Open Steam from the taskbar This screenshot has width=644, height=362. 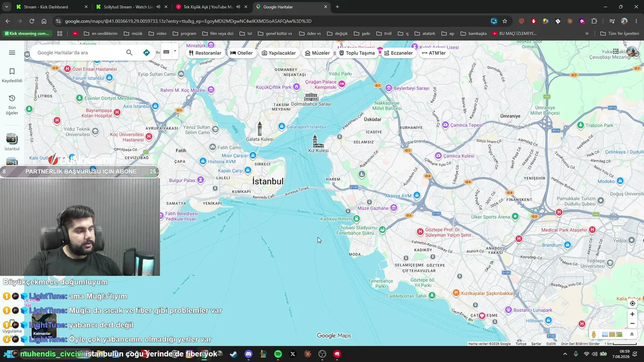point(233,354)
